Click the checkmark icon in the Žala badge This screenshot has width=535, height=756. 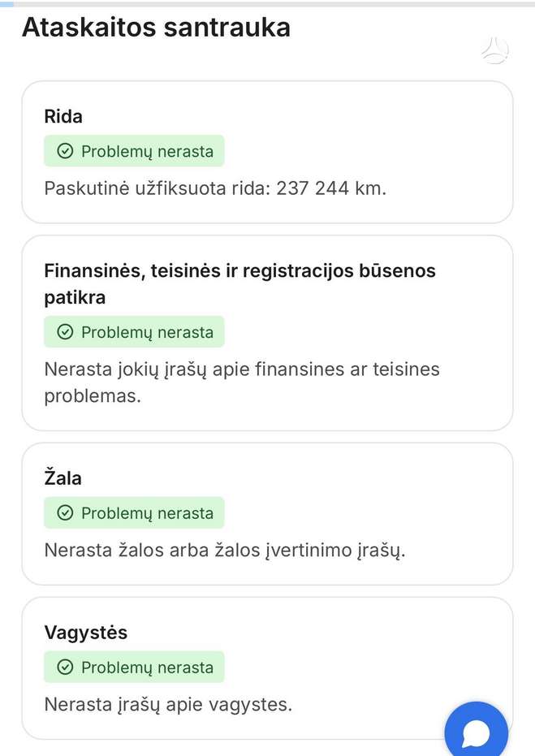pos(65,512)
